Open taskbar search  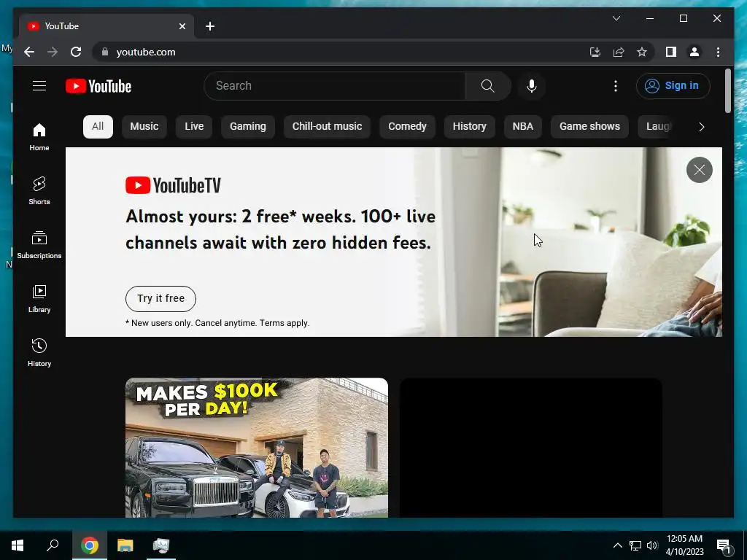click(53, 545)
